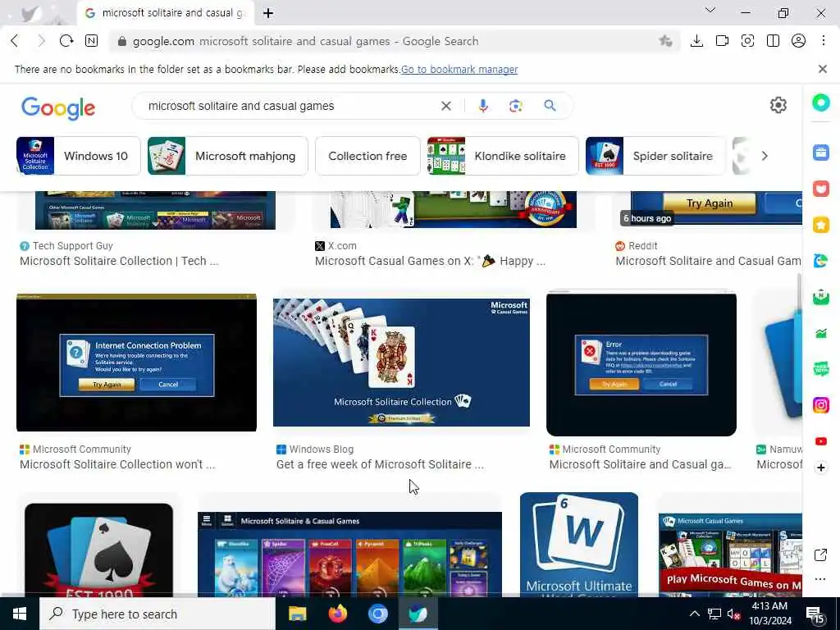The width and height of the screenshot is (840, 630).
Task: Open the user profile icon
Action: click(798, 41)
